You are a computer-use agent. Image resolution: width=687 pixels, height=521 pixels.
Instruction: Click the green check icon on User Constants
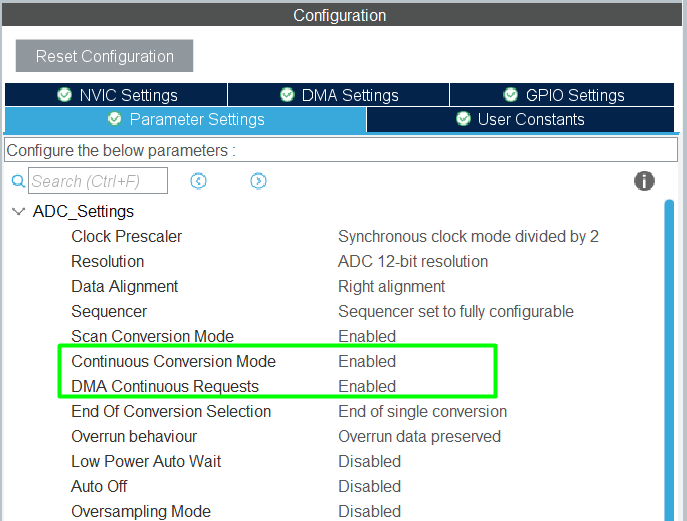click(x=463, y=119)
